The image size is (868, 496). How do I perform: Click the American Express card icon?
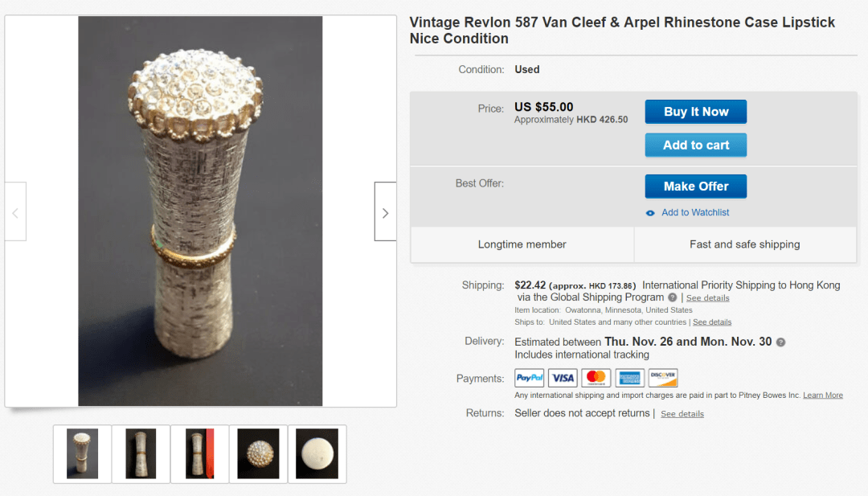629,378
